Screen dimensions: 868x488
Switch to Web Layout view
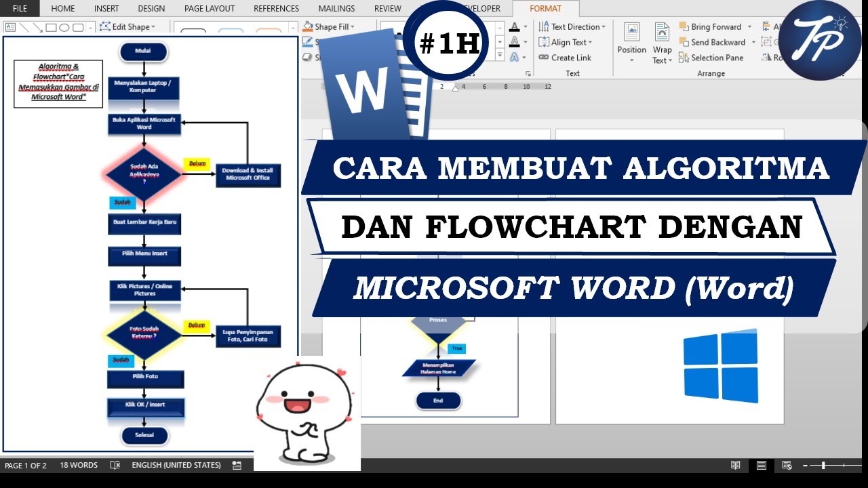tap(787, 465)
